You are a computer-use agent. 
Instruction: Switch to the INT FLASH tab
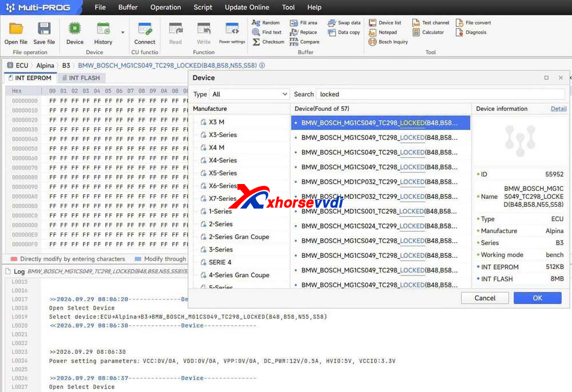pos(81,78)
